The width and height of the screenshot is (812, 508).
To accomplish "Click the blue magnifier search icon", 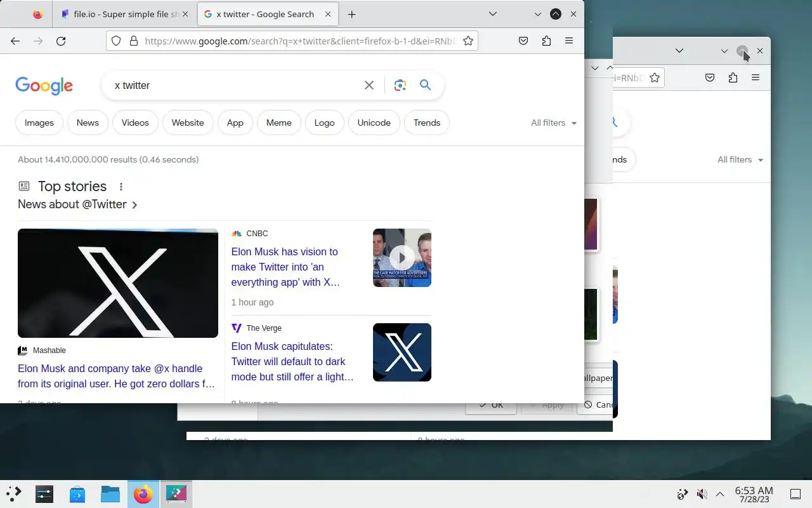I will click(x=426, y=85).
